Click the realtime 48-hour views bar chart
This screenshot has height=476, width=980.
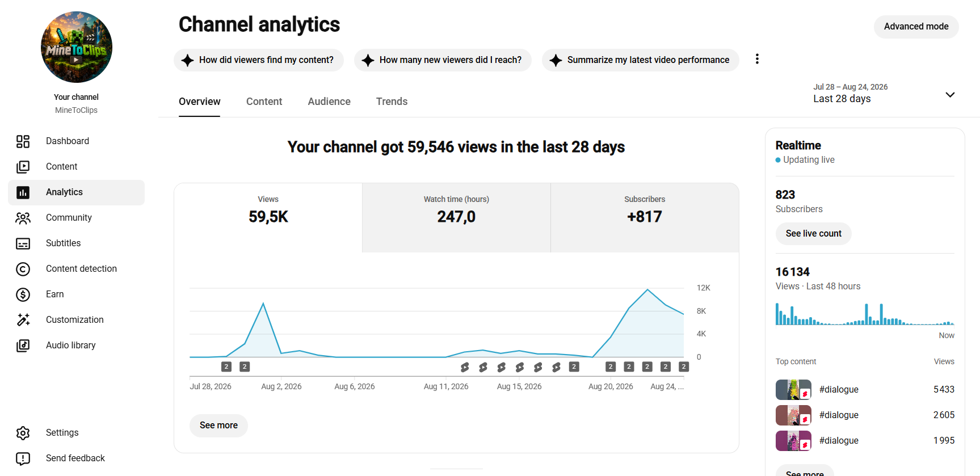coord(865,314)
